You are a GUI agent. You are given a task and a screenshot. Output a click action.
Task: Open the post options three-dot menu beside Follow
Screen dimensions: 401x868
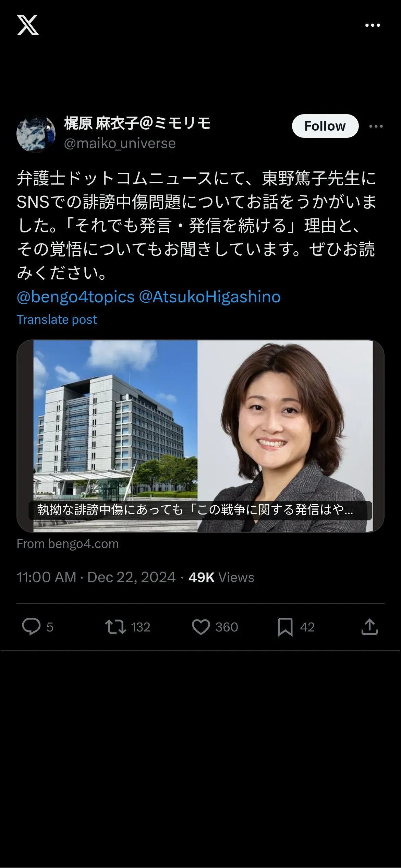(x=376, y=126)
